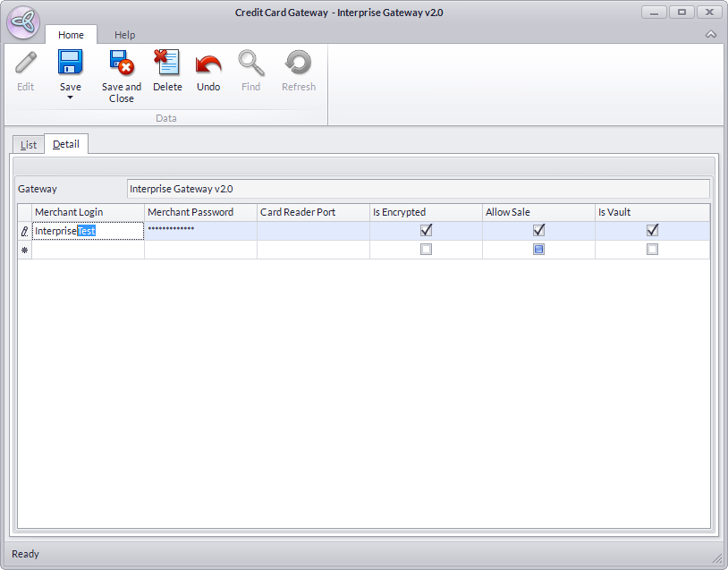Uncheck Is Encrypted in first row

click(x=426, y=231)
